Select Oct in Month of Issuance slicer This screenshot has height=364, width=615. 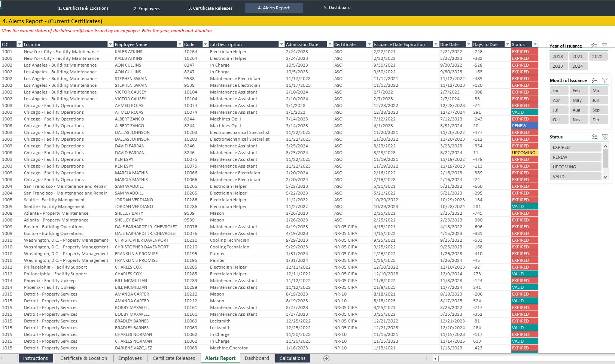coord(559,120)
